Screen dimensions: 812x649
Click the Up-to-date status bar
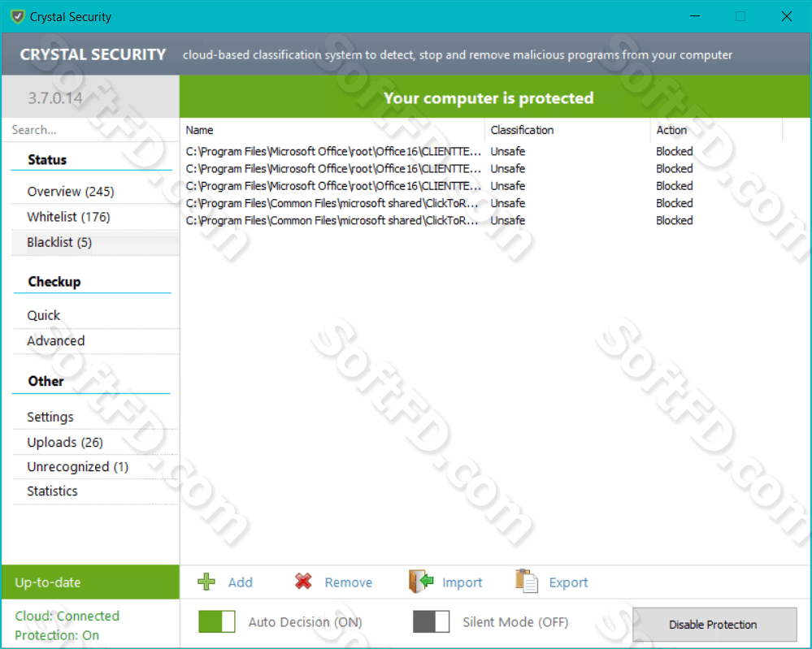90,582
